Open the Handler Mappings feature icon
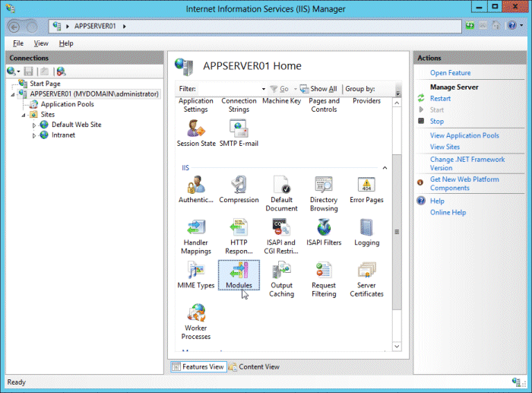This screenshot has width=532, height=393. pos(196,236)
